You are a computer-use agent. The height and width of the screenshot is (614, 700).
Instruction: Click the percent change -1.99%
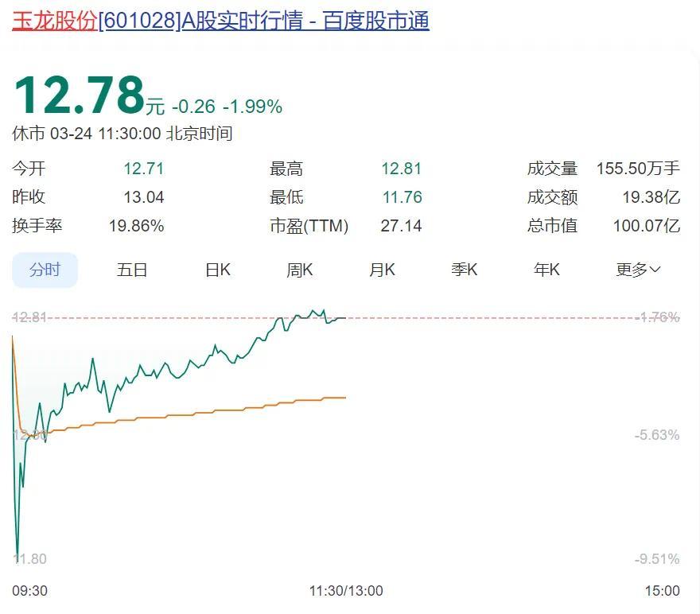[x=252, y=107]
